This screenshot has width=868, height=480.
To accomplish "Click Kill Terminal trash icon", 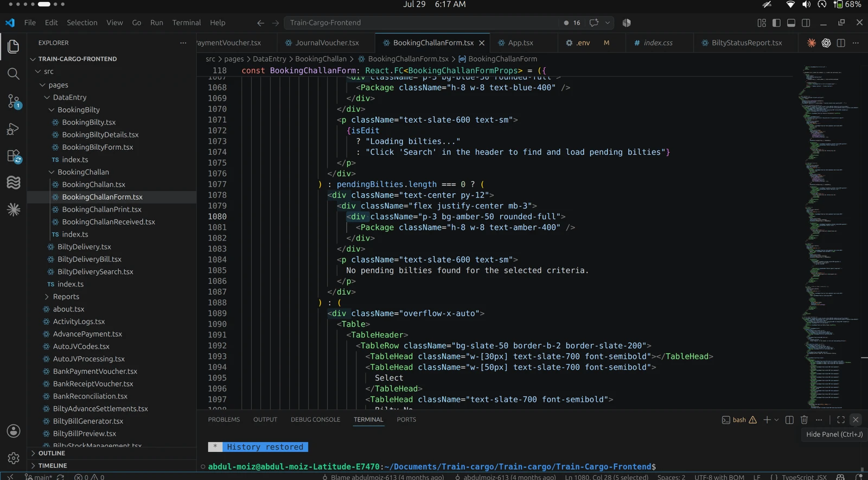I will tap(805, 420).
